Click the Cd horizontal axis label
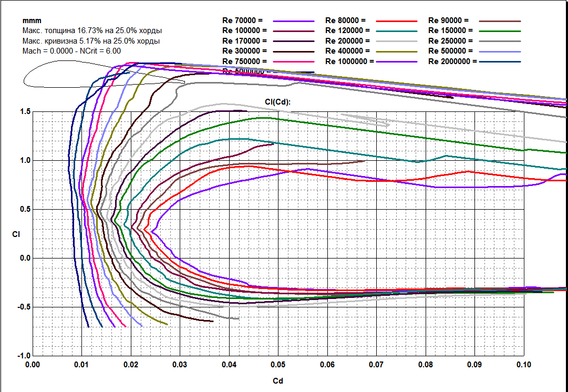 [278, 381]
